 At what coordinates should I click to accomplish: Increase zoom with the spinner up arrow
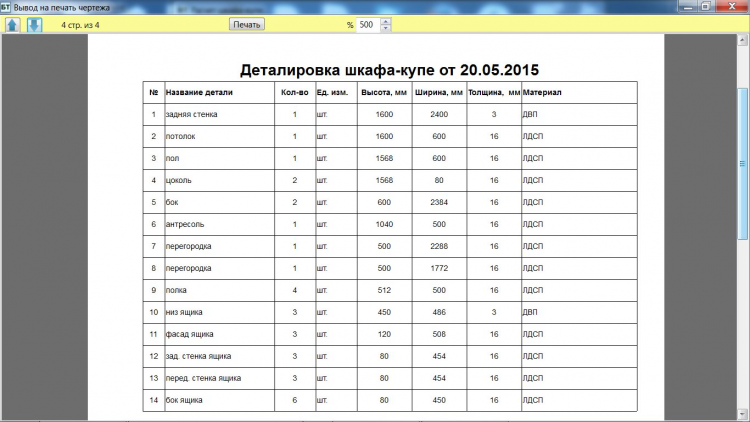pyautogui.click(x=386, y=22)
